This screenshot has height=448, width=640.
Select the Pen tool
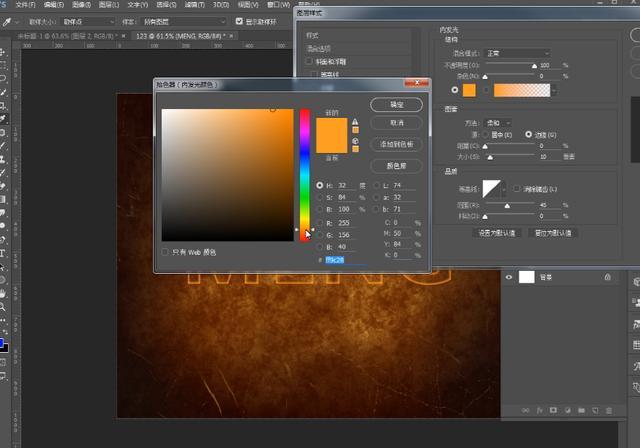[x=3, y=240]
